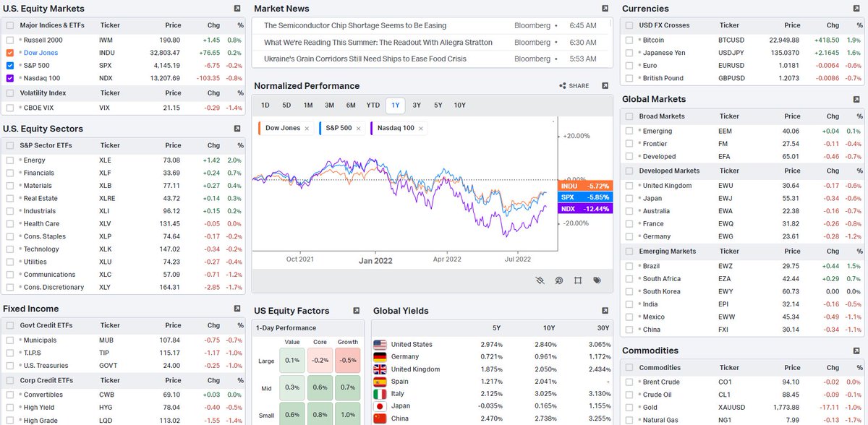This screenshot has width=868, height=425.
Task: Remove Nasdaq 100 chip from chart
Action: click(x=421, y=128)
